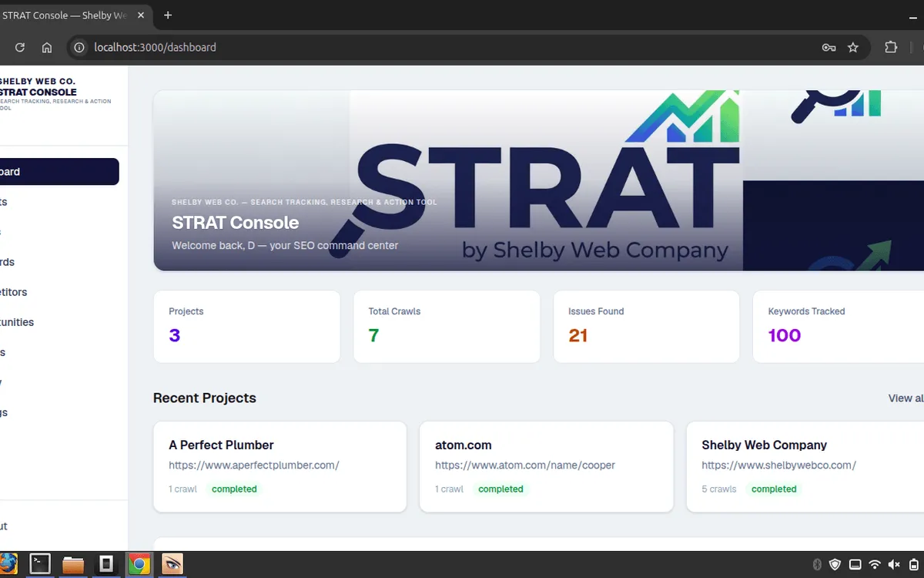This screenshot has width=924, height=578.
Task: Open the security shield tray icon
Action: click(835, 565)
